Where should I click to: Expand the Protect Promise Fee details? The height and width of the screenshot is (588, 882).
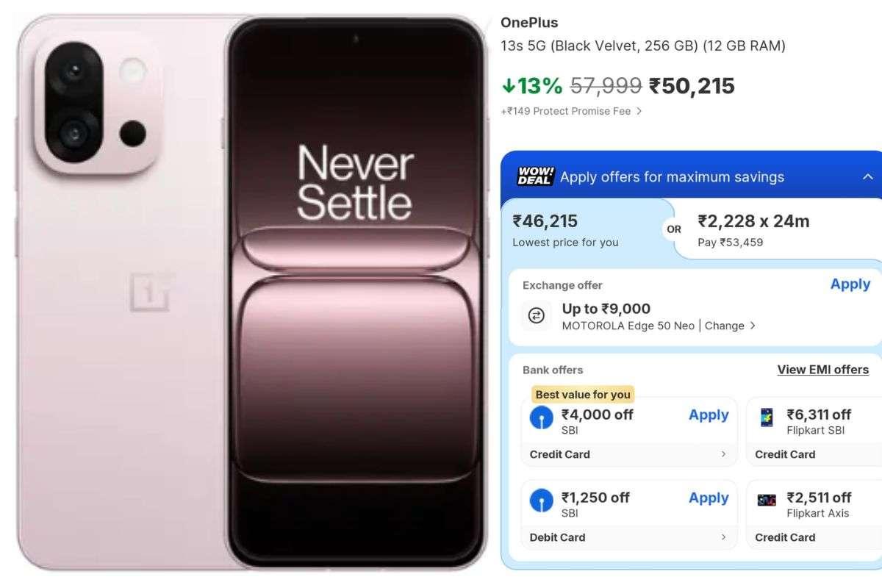639,111
